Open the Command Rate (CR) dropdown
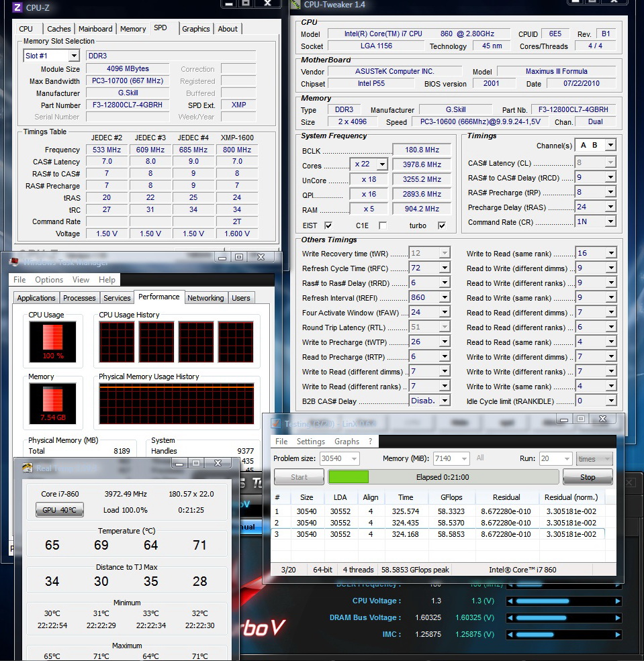This screenshot has height=661, width=644. pos(610,221)
